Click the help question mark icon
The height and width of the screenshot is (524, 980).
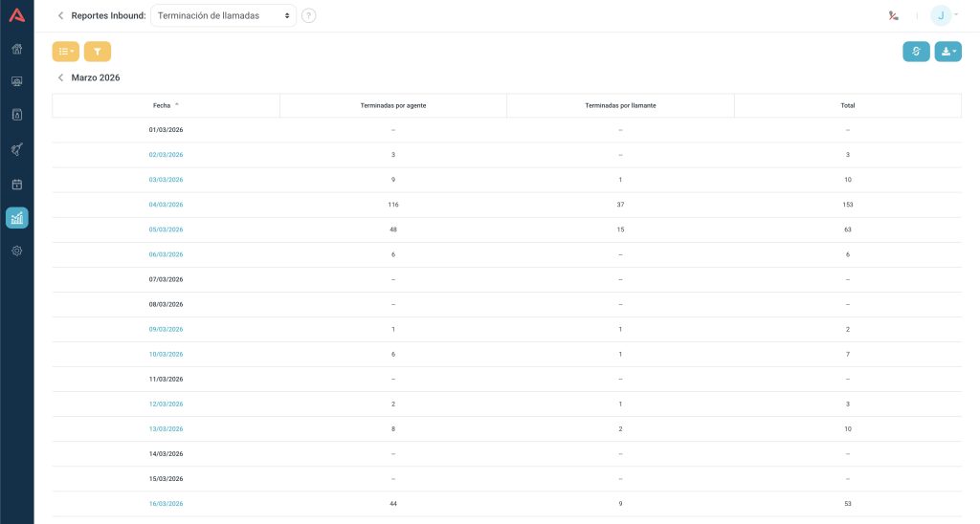click(x=308, y=15)
